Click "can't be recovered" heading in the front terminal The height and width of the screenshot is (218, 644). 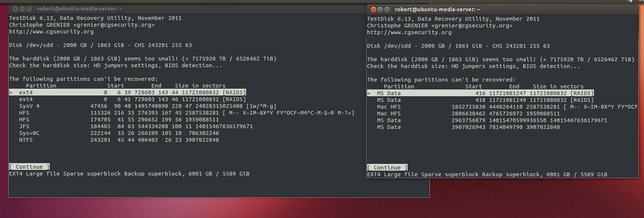tap(442, 80)
